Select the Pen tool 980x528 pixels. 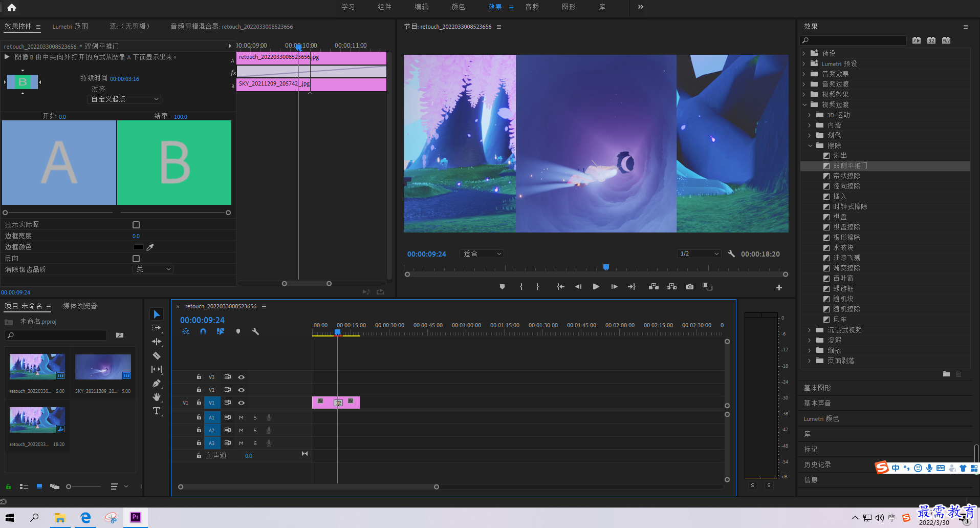(157, 383)
